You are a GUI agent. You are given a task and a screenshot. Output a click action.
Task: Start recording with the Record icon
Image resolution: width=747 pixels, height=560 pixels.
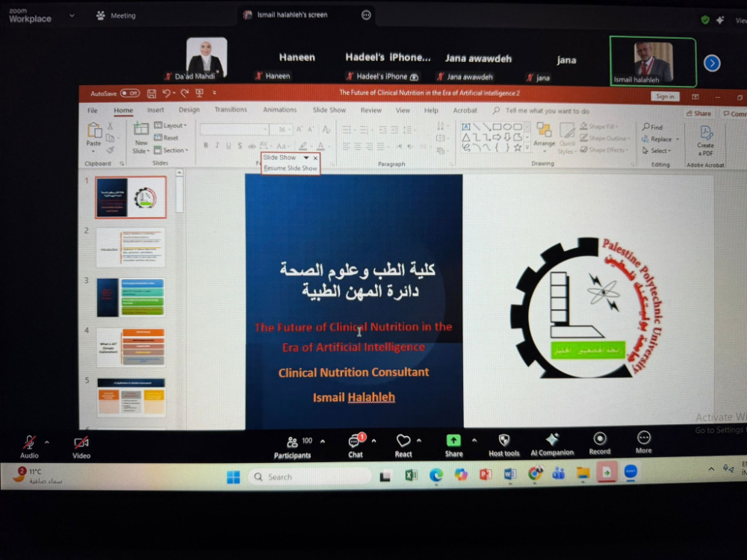point(599,438)
